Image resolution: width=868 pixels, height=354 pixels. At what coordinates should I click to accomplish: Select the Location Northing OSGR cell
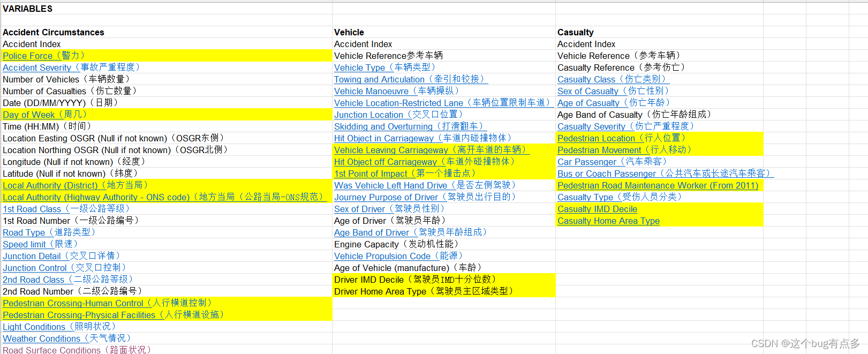pyautogui.click(x=167, y=150)
